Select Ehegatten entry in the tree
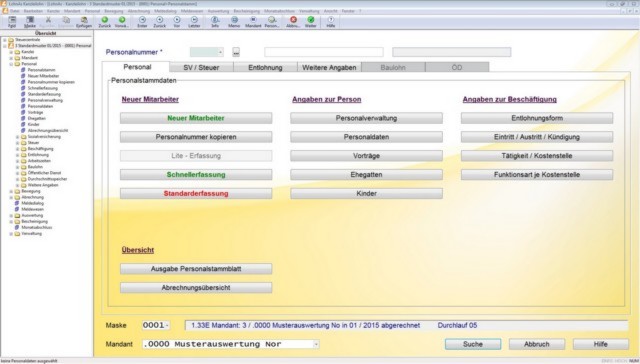Screen dimensions: 640x364 (x=36, y=118)
